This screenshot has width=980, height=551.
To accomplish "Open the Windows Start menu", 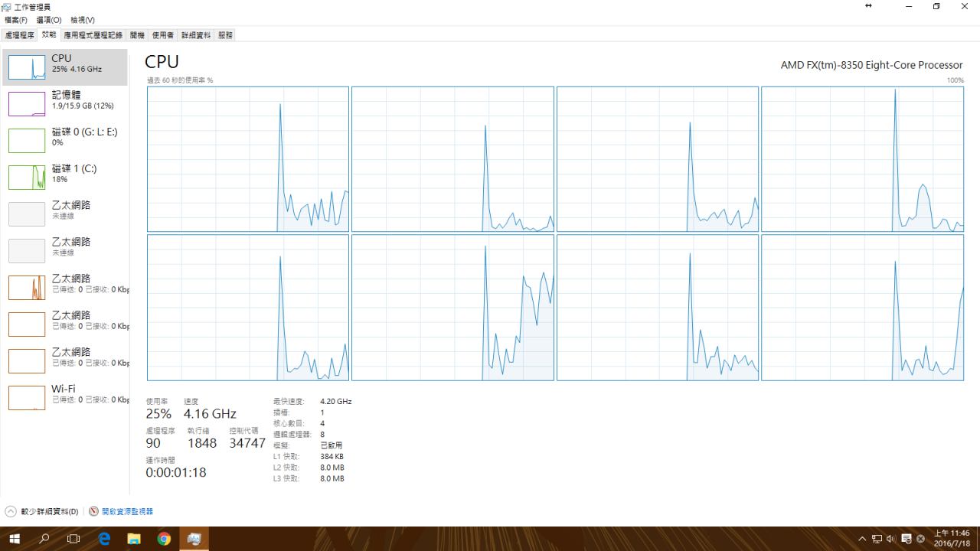I will pyautogui.click(x=15, y=539).
